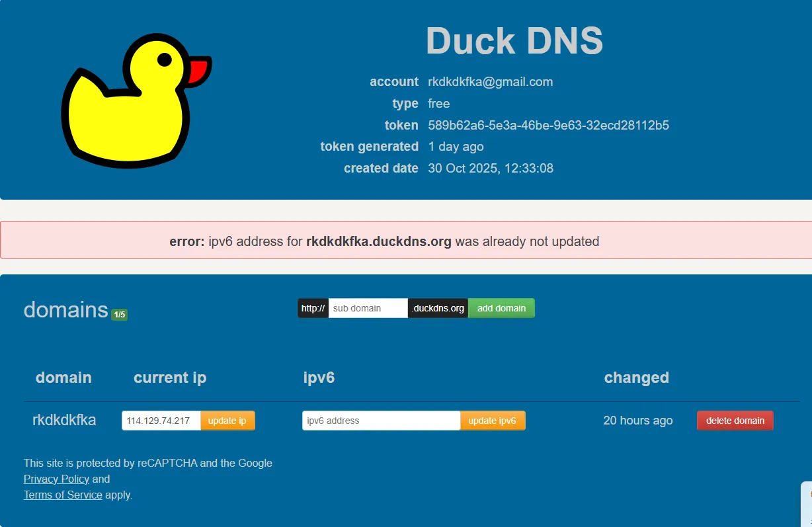Click the http:// prefix label

[313, 308]
